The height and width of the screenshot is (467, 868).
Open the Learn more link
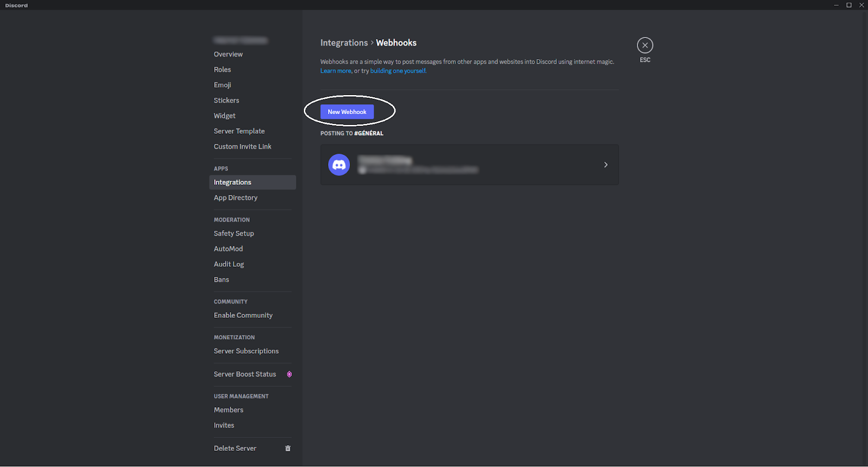pos(335,71)
